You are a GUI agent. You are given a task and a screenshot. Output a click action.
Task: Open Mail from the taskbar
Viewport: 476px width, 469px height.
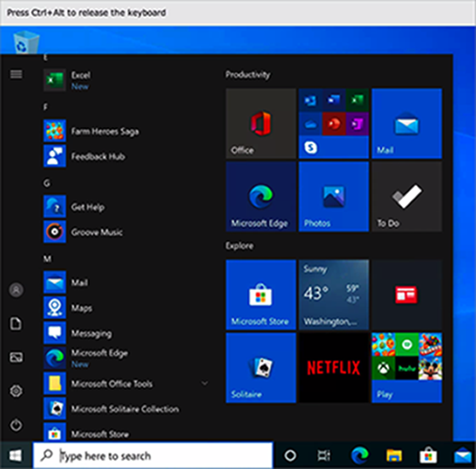click(x=462, y=455)
